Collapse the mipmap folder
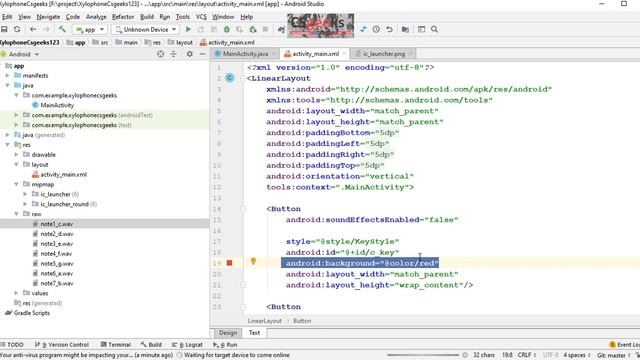The width and height of the screenshot is (640, 360). pyautogui.click(x=16, y=184)
